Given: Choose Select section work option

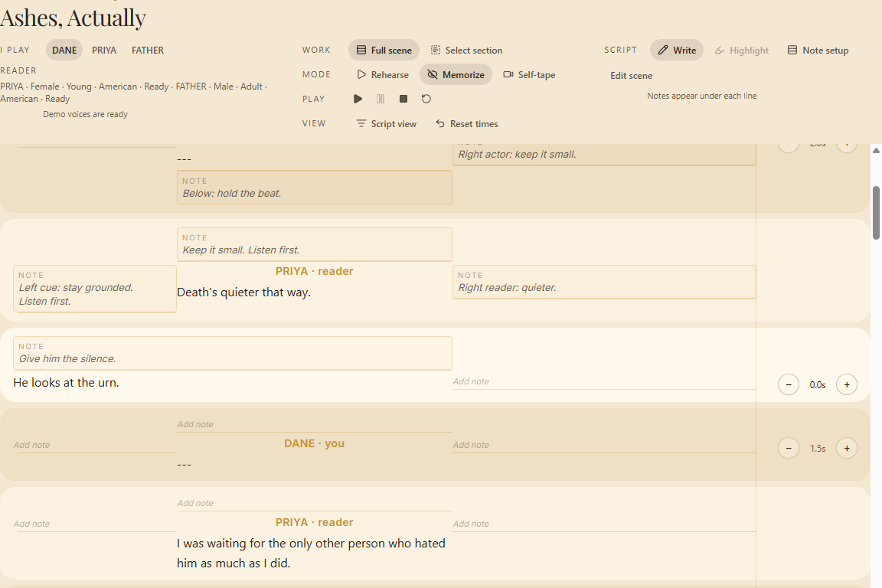Looking at the screenshot, I should 466,50.
